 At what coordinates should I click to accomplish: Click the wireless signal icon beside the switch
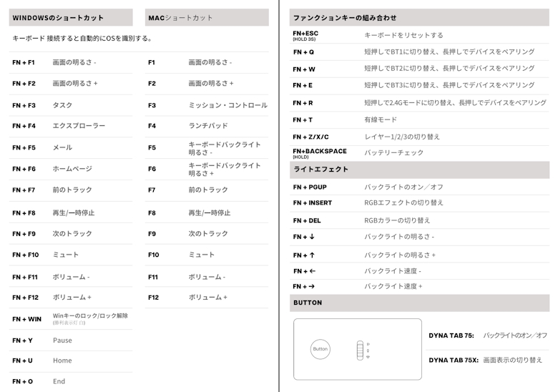[x=368, y=356]
